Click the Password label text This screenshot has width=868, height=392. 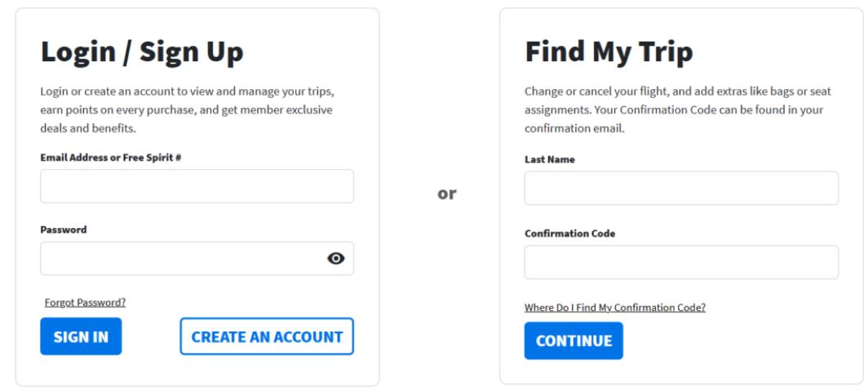coord(64,229)
